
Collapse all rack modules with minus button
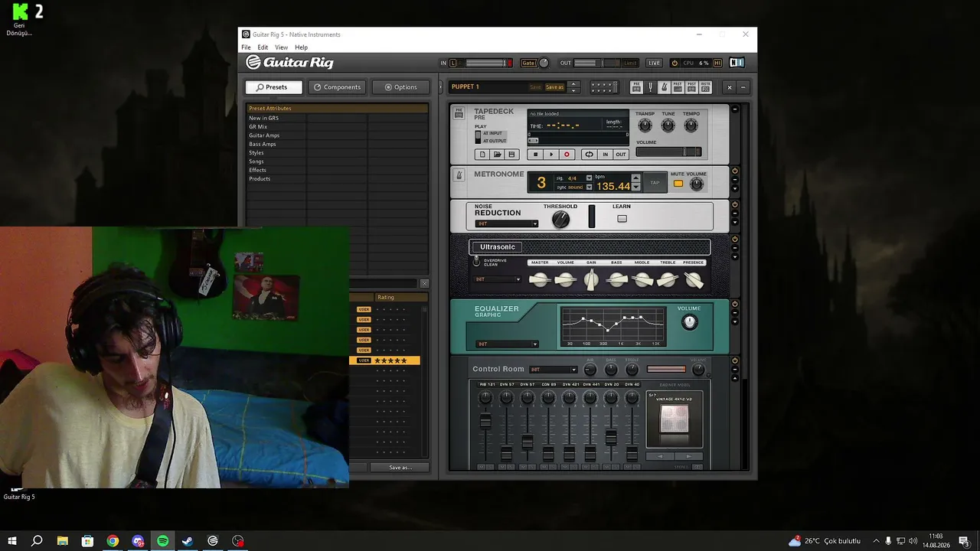pos(743,87)
